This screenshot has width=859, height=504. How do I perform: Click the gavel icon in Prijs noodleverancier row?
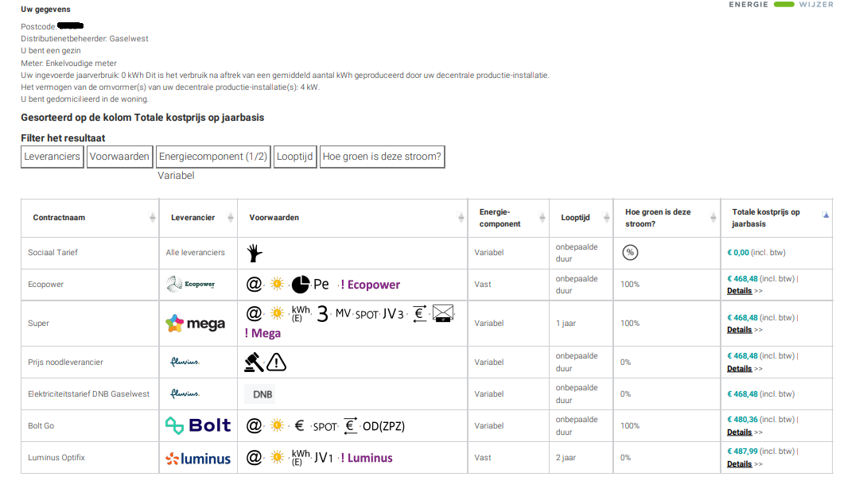click(254, 362)
